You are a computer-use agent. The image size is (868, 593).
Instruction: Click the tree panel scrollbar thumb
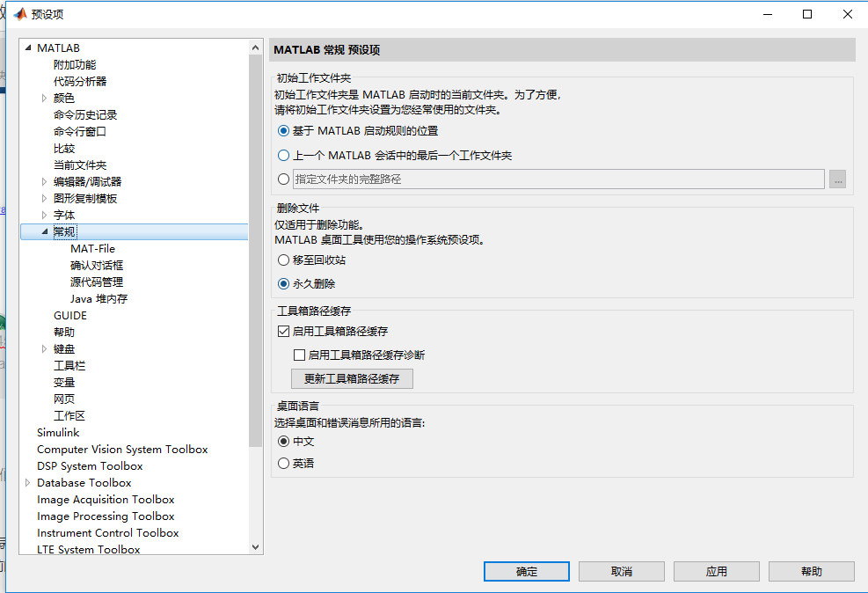(255, 251)
